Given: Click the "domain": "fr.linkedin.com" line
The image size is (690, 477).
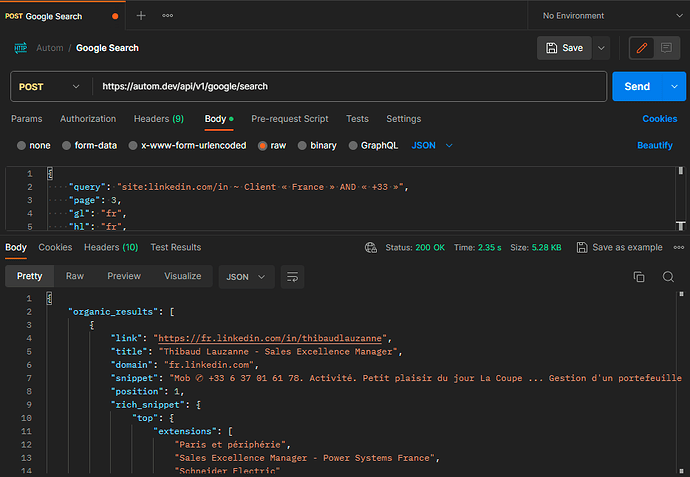Looking at the screenshot, I should pos(185,365).
